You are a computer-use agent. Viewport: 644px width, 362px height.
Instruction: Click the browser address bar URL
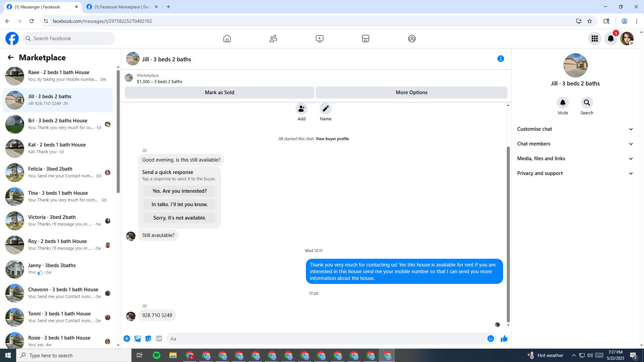102,21
